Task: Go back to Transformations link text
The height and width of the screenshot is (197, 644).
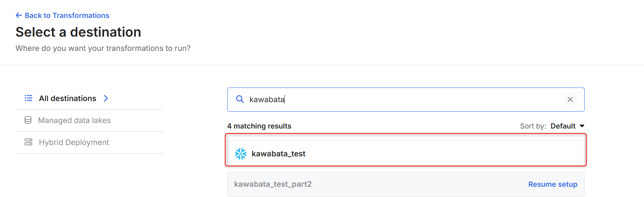Action: (x=67, y=15)
